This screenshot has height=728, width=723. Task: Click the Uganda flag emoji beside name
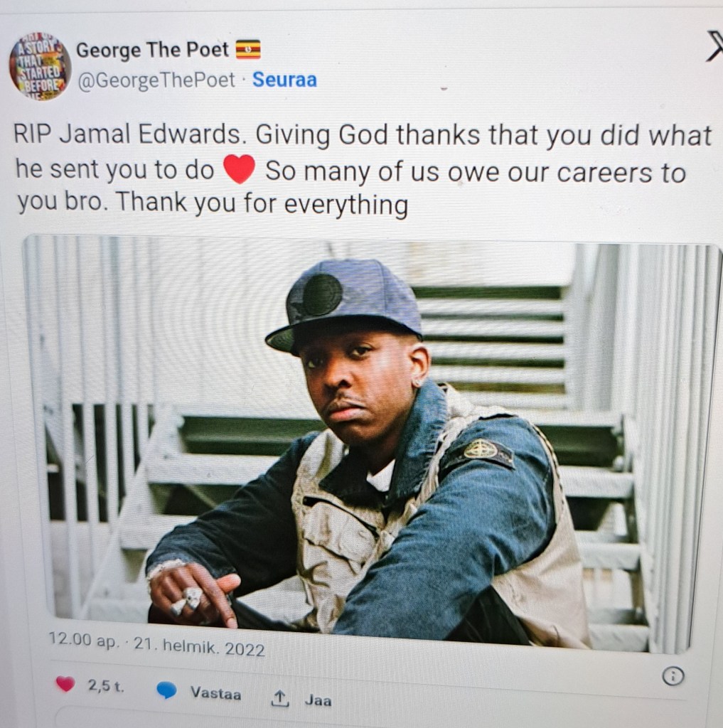248,50
